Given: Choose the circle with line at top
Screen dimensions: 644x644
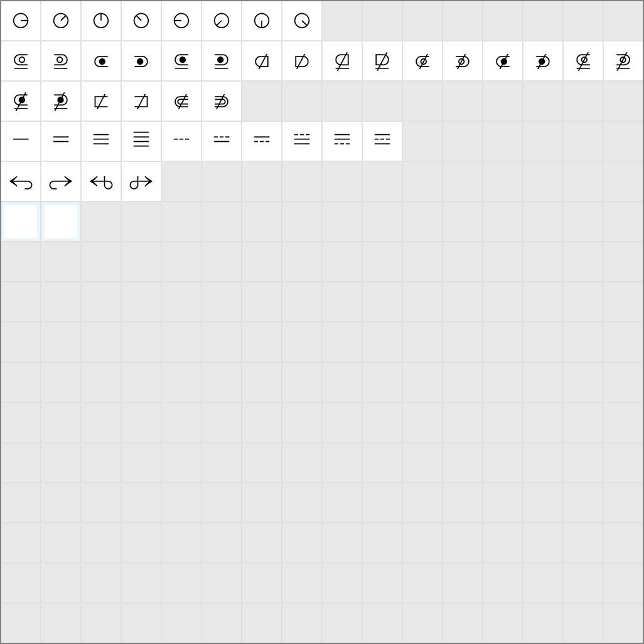Looking at the screenshot, I should (x=101, y=21).
